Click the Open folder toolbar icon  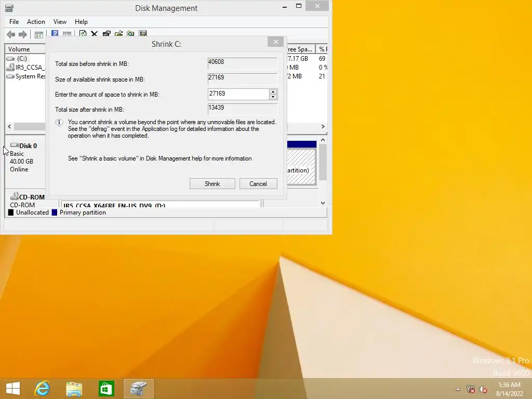(x=119, y=34)
